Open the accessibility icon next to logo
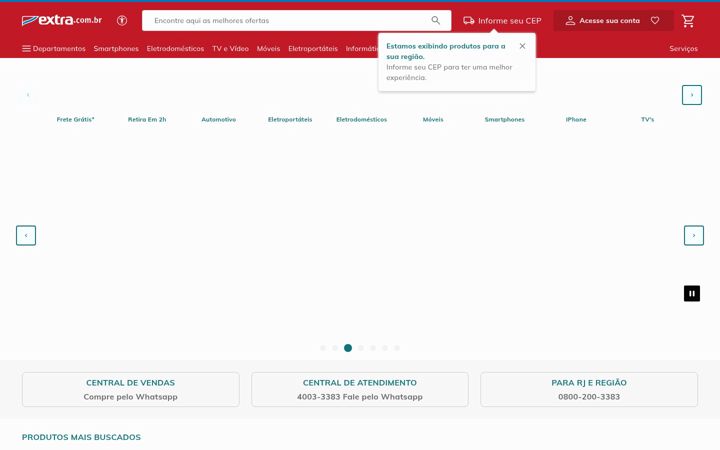Viewport: 720px width, 450px height. coord(122,21)
